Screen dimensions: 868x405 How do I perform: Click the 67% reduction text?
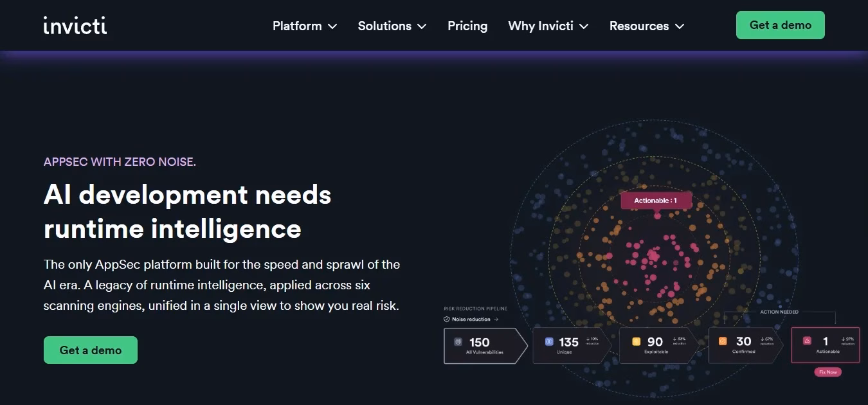766,341
